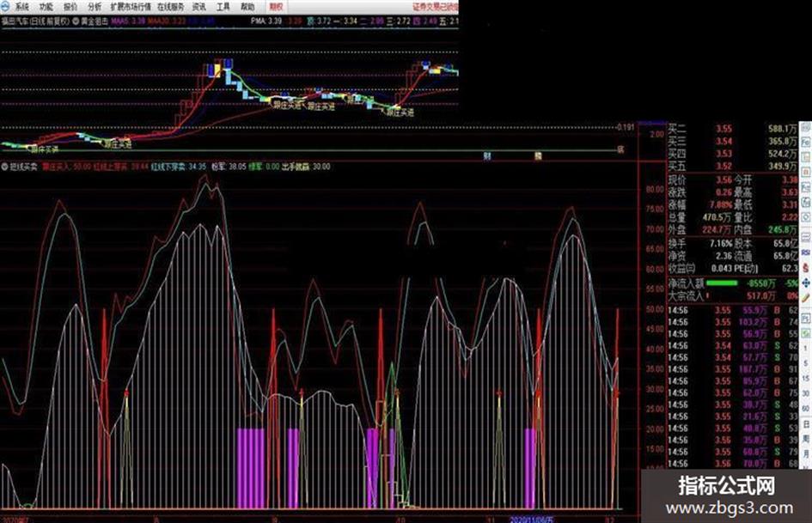Click the round icon beside 担线买卖
Image resolution: width=812 pixels, height=523 pixels.
pyautogui.click(x=4, y=167)
